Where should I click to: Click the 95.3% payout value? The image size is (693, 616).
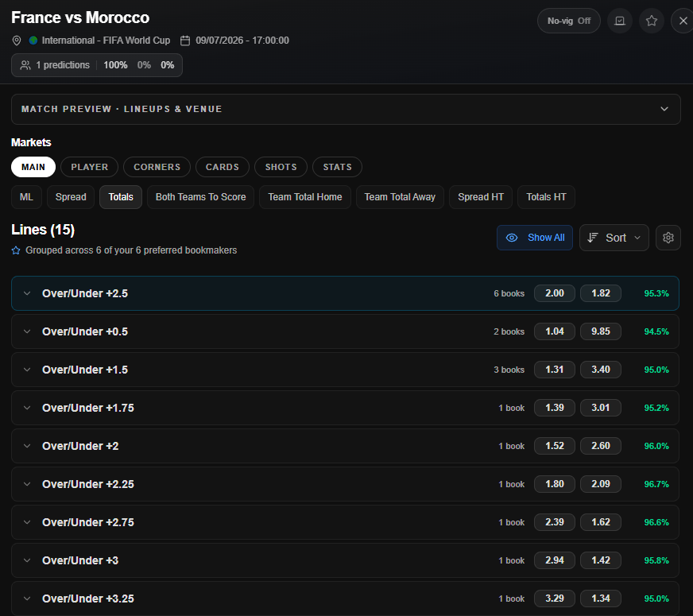pos(656,293)
